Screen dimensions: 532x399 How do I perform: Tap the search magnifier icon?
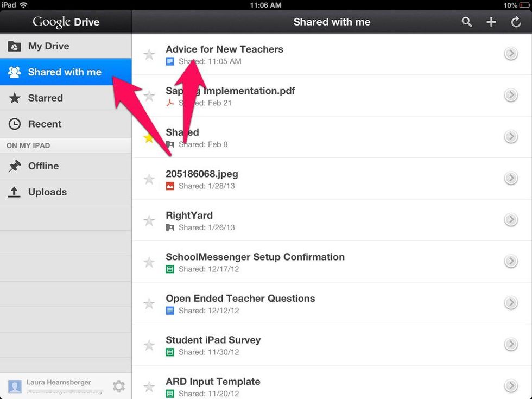[467, 22]
